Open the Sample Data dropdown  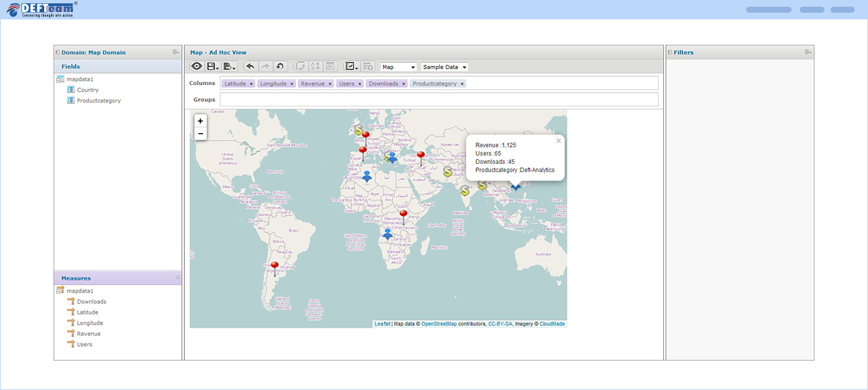click(x=445, y=67)
